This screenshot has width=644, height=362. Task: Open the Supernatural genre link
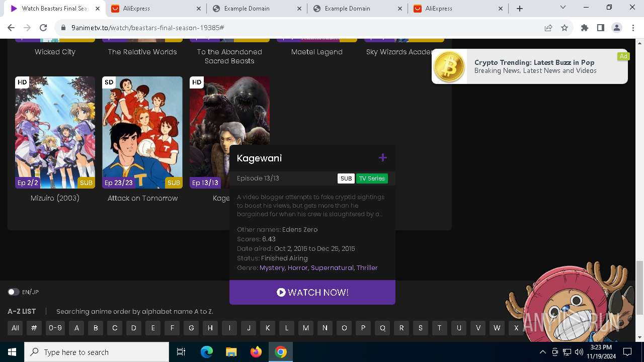pyautogui.click(x=332, y=267)
